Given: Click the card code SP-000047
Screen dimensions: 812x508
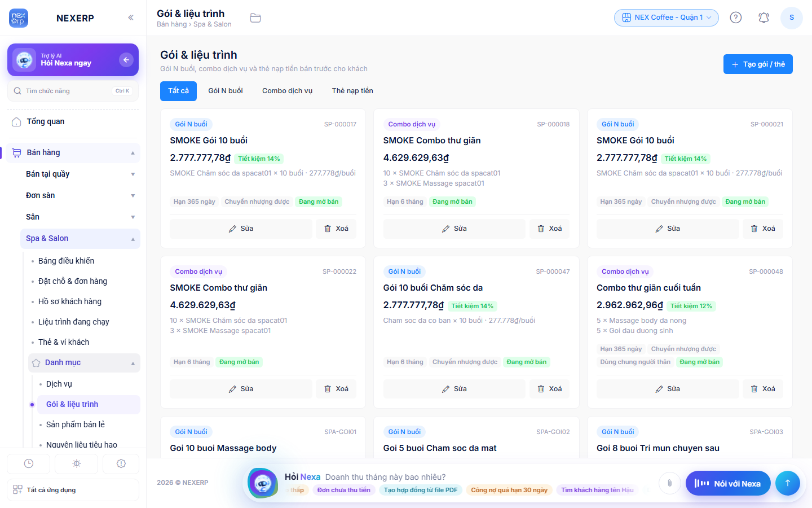Looking at the screenshot, I should (x=553, y=271).
